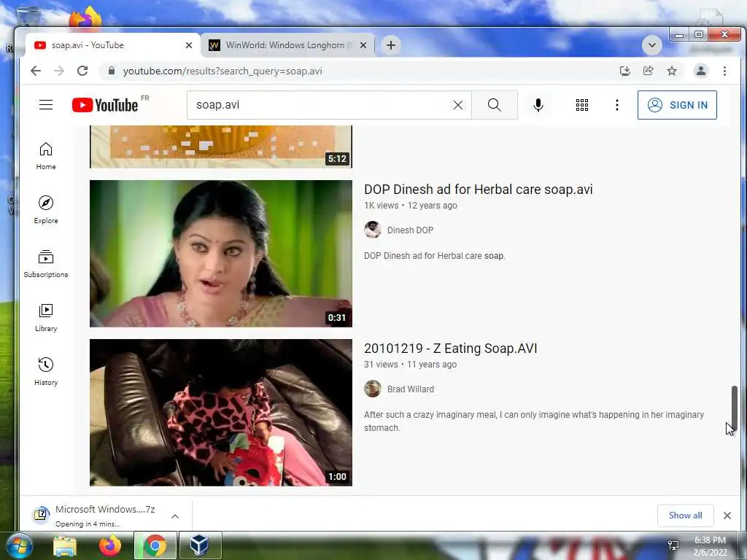Click the "1K views" text
The height and width of the screenshot is (560, 747).
pyautogui.click(x=381, y=205)
